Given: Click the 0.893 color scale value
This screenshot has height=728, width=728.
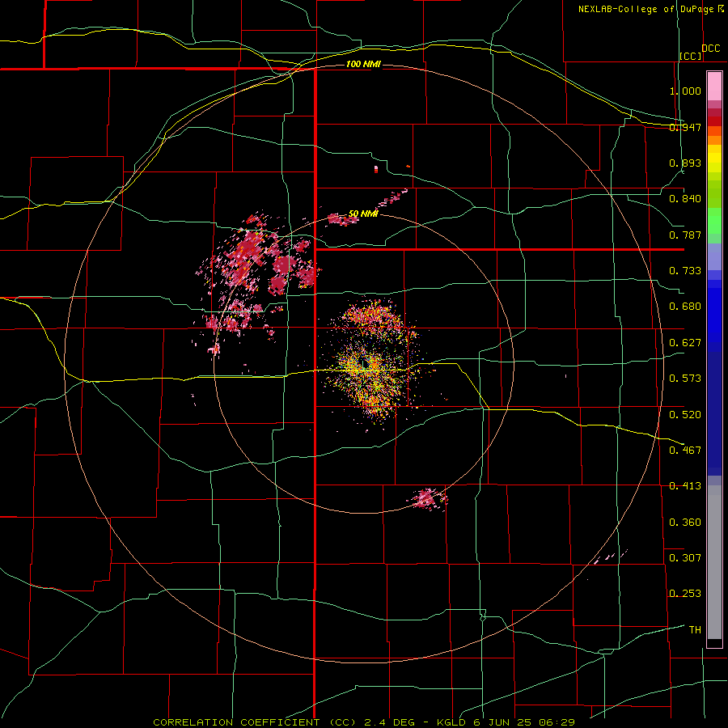Looking at the screenshot, I should [685, 163].
